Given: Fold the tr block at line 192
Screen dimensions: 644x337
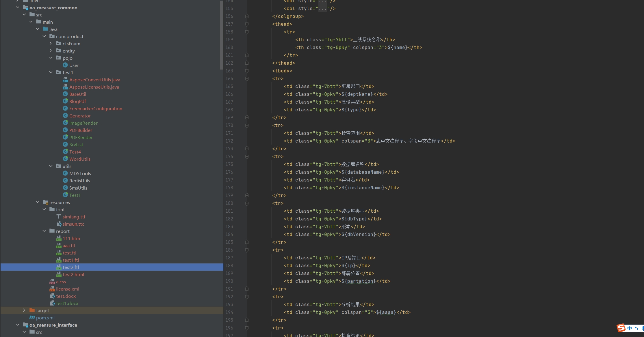Looking at the screenshot, I should pos(247,297).
